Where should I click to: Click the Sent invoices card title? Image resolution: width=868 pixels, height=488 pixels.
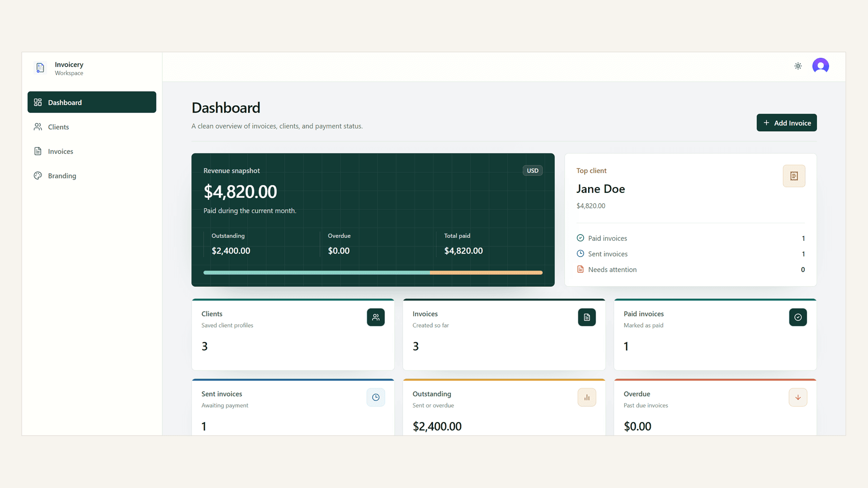click(222, 394)
